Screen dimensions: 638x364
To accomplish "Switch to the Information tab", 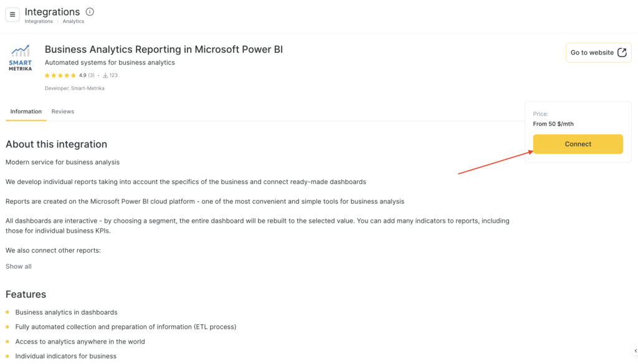I will [26, 111].
